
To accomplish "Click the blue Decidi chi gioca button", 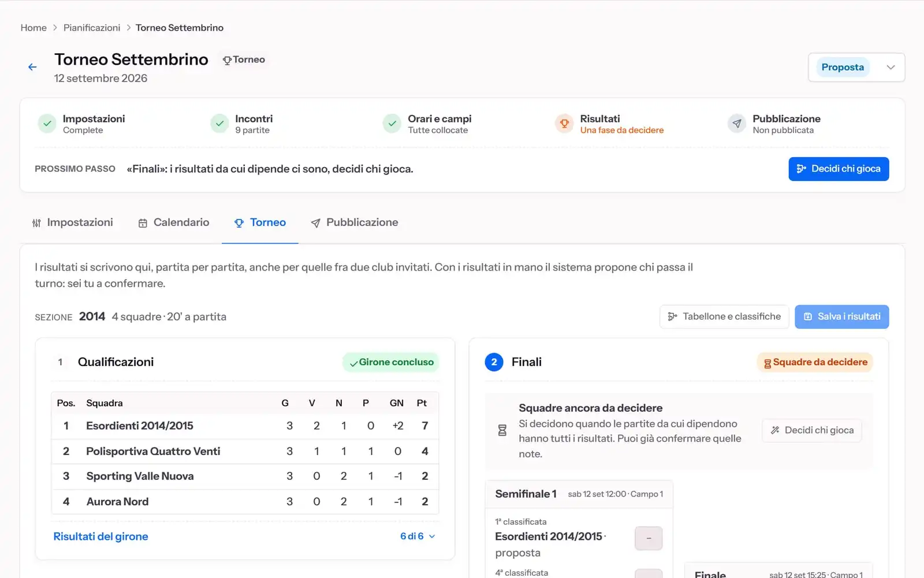I will tap(839, 169).
